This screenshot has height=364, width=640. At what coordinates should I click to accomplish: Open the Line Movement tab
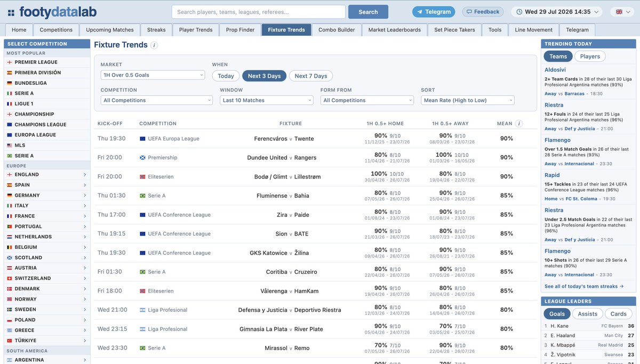(x=534, y=30)
